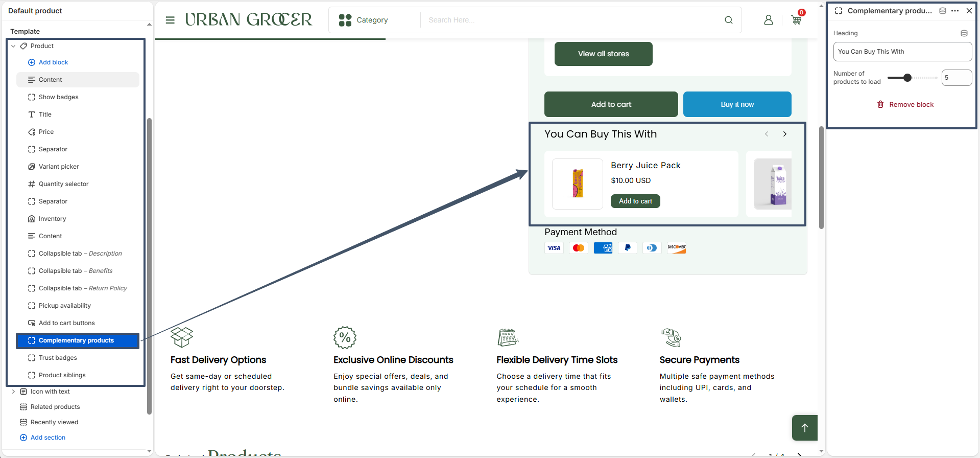Show previous complementary product with left chevron
This screenshot has width=980, height=458.
[767, 134]
